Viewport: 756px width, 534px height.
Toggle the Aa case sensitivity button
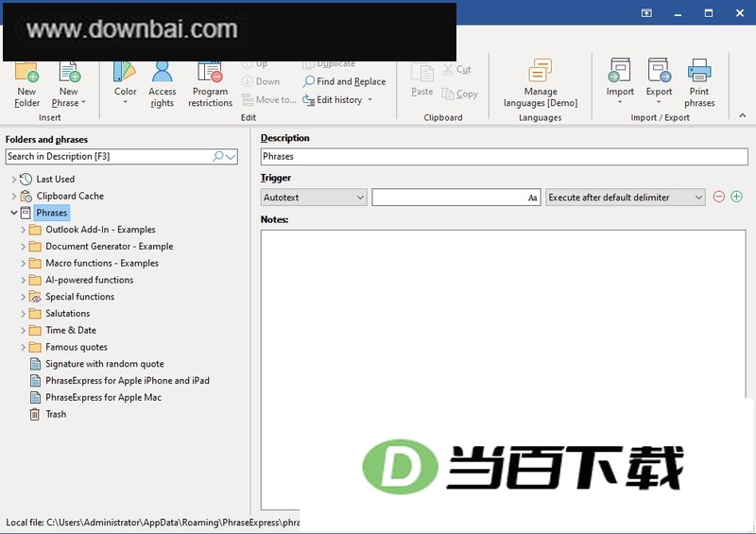pos(532,198)
